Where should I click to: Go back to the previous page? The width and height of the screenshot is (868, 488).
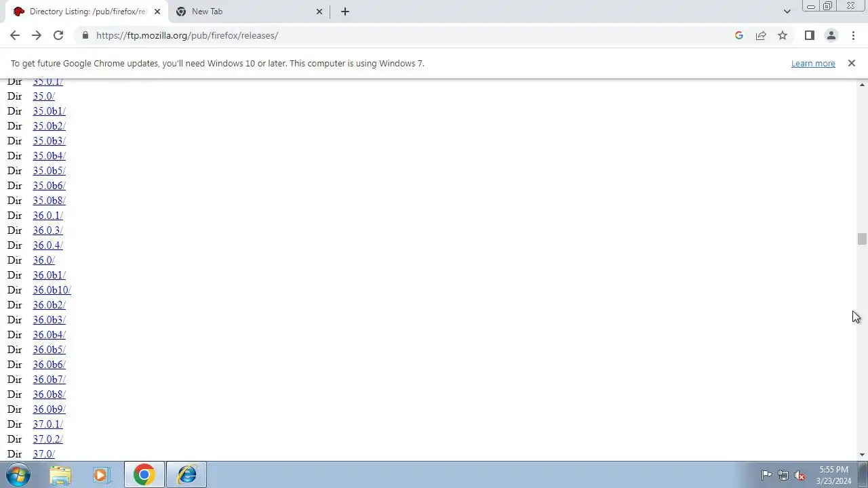pos(15,35)
